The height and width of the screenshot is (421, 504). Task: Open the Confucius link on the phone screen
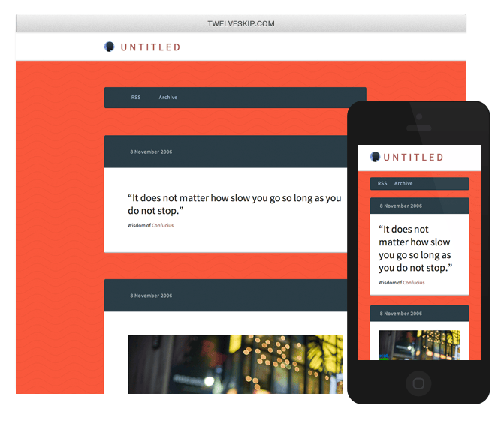click(x=414, y=283)
